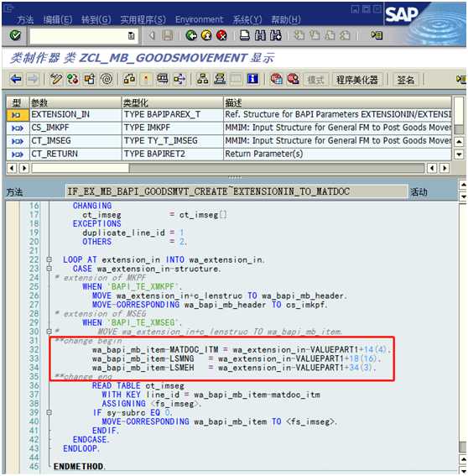Open the 帮助(H) menu

click(286, 20)
